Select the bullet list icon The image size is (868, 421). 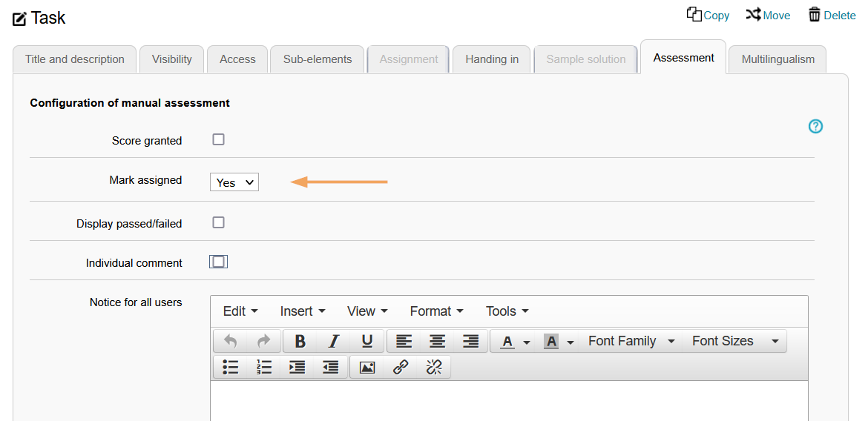231,367
